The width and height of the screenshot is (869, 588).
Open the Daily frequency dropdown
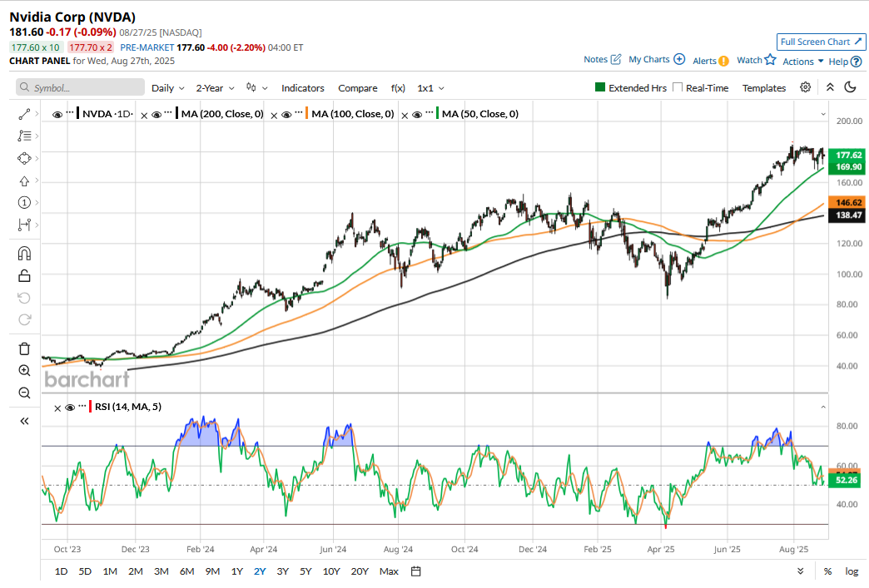tap(167, 87)
